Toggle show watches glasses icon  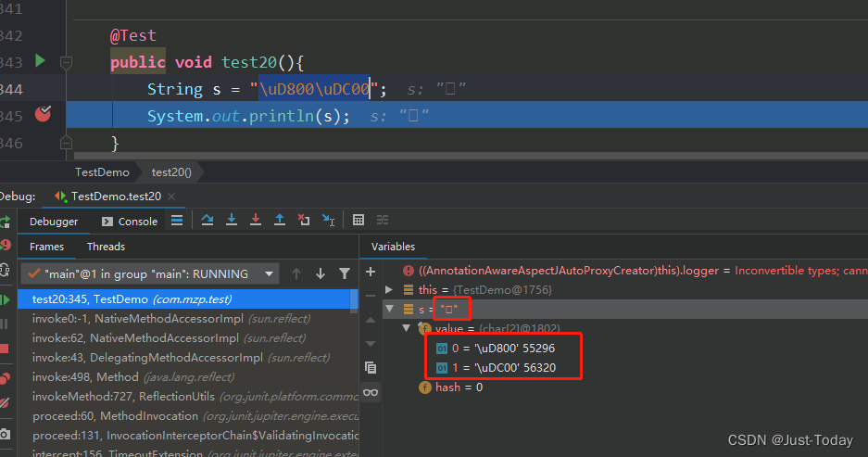point(371,392)
